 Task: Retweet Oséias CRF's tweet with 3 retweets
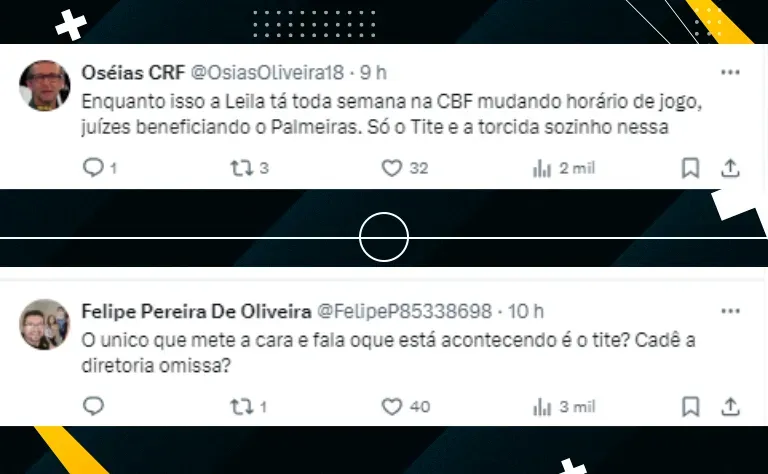coord(242,168)
